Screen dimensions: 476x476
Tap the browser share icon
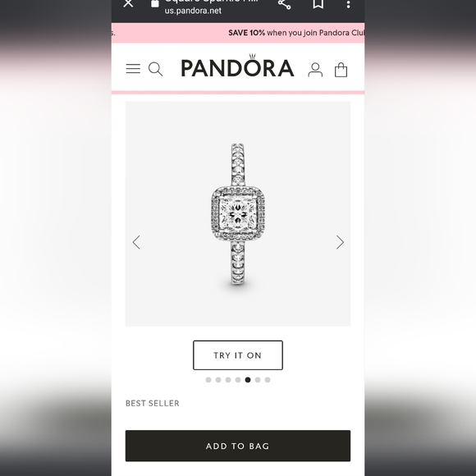coord(285,3)
